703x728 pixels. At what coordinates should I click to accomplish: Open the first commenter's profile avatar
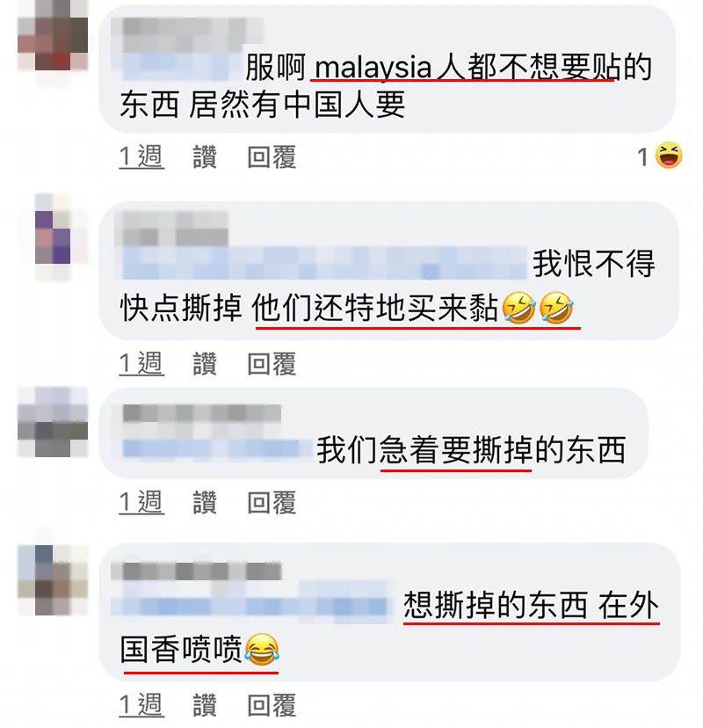click(53, 35)
